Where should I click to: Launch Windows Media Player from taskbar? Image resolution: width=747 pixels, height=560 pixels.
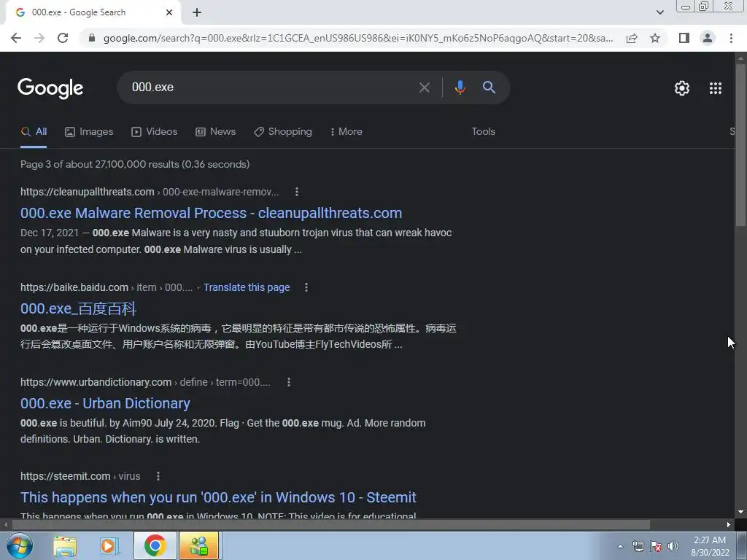click(109, 546)
